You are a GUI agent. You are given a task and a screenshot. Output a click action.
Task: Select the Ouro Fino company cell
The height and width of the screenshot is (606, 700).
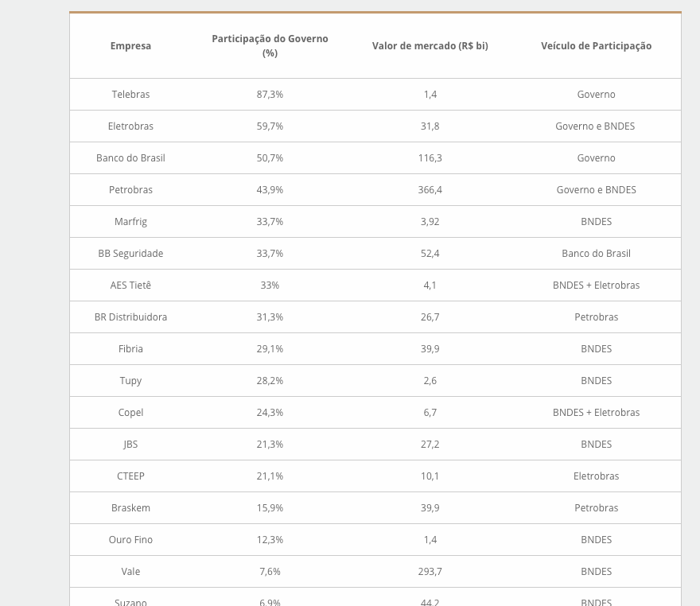click(x=130, y=540)
